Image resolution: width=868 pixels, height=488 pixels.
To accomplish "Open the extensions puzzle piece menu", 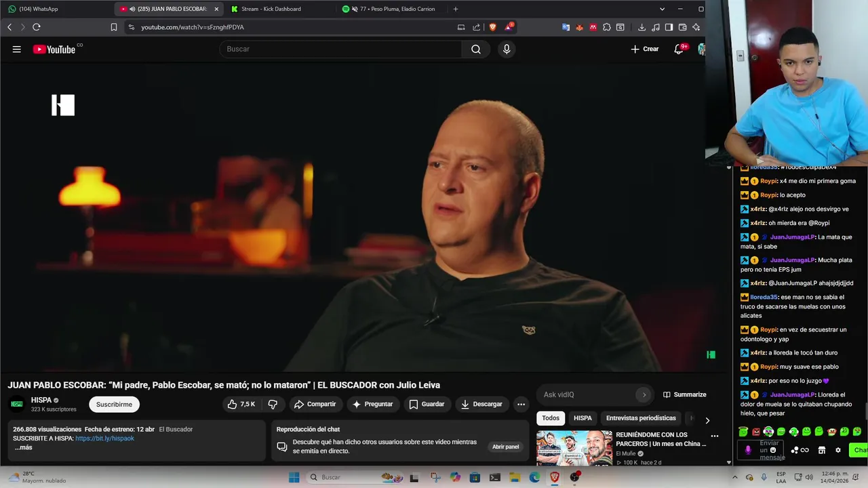I will [x=607, y=27].
